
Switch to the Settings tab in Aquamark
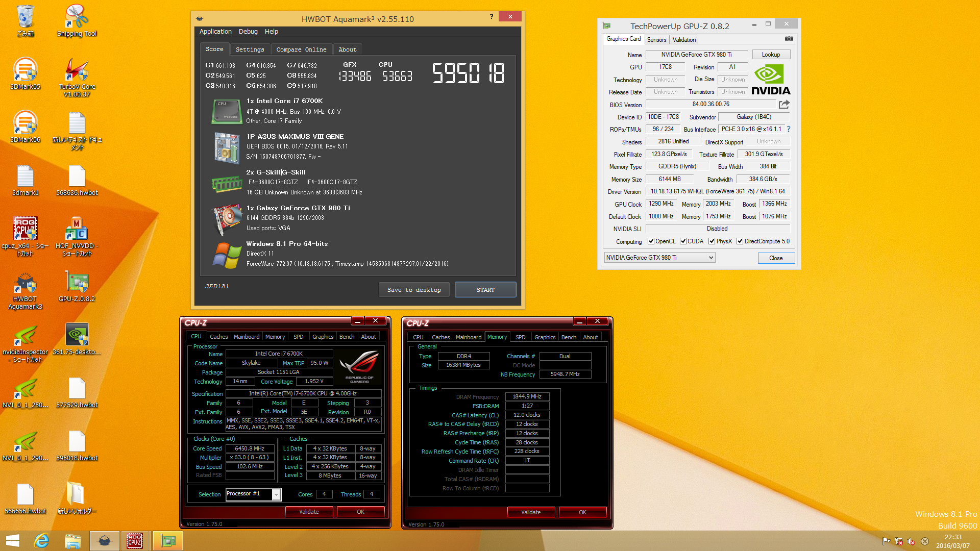click(250, 49)
